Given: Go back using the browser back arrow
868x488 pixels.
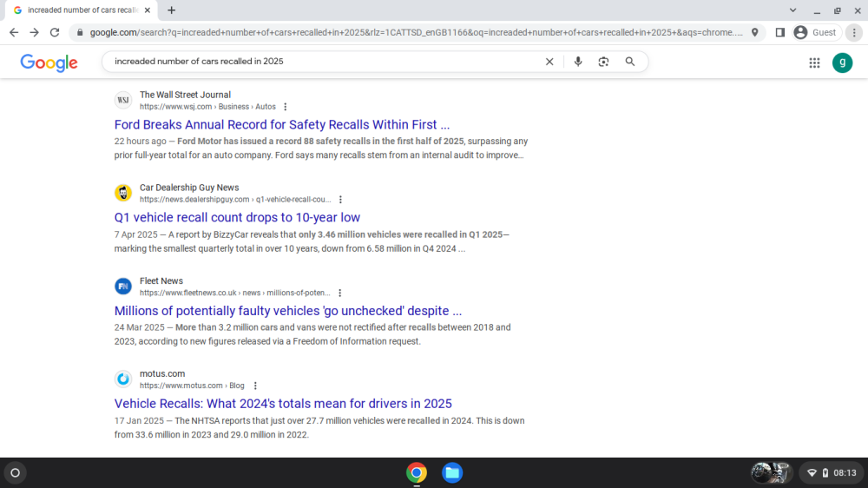Looking at the screenshot, I should click(x=14, y=33).
